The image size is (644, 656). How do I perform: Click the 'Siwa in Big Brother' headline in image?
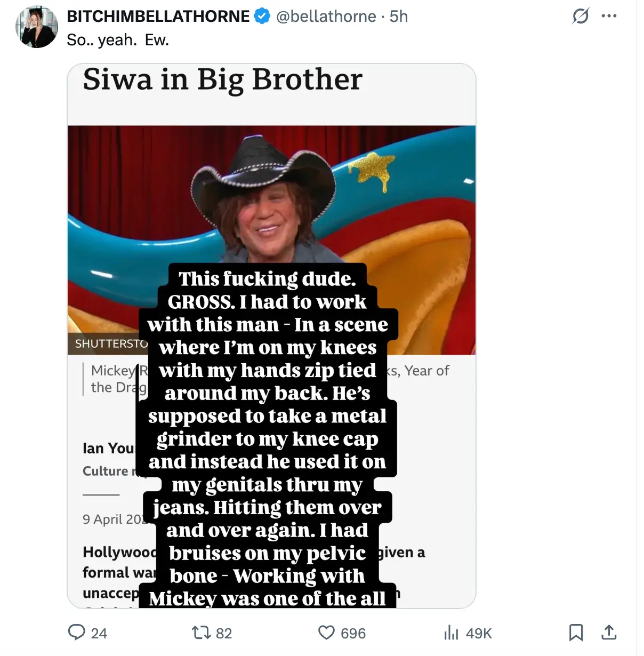223,80
